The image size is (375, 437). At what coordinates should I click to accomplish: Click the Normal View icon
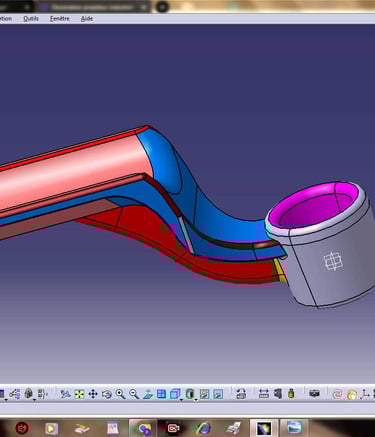[x=148, y=394]
